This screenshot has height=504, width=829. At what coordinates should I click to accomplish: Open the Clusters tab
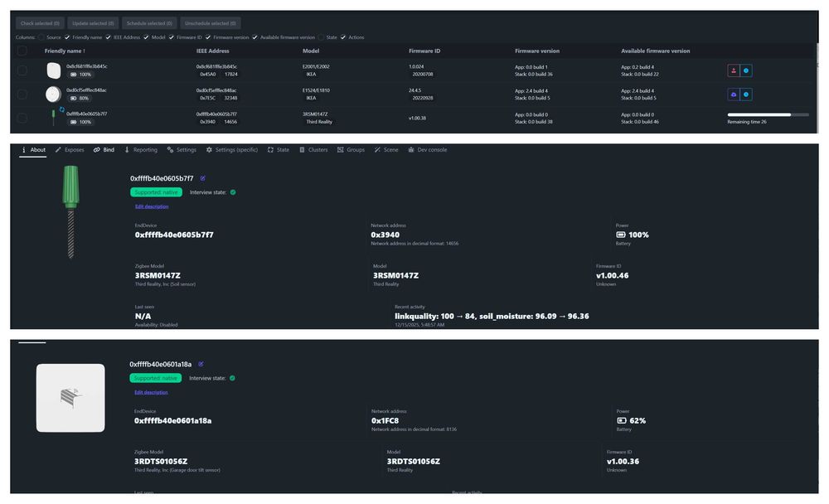[313, 150]
